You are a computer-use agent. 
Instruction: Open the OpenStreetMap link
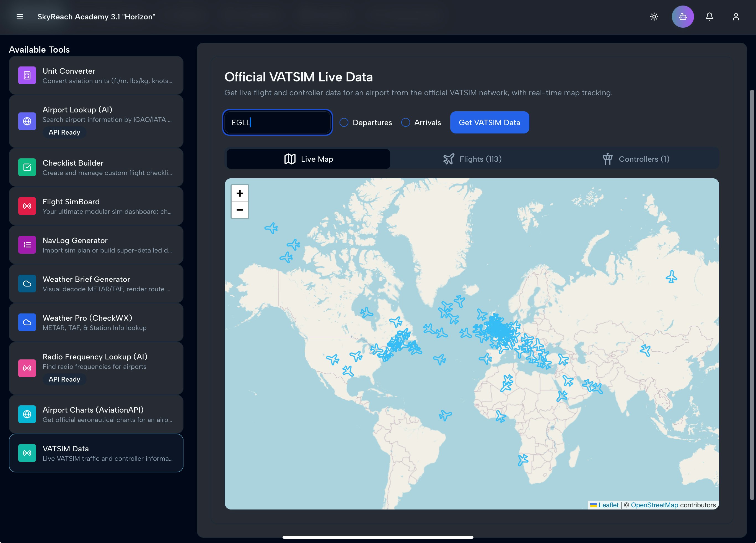click(x=654, y=505)
